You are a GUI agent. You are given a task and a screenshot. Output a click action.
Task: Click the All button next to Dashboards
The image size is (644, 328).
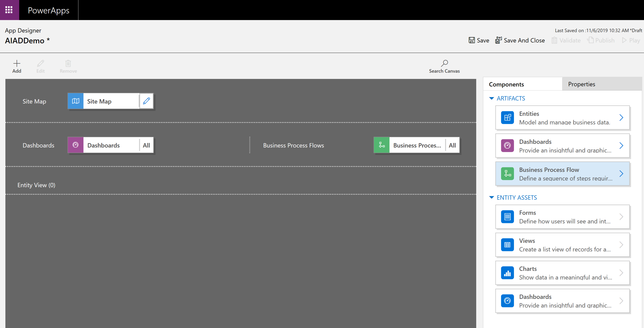click(146, 145)
